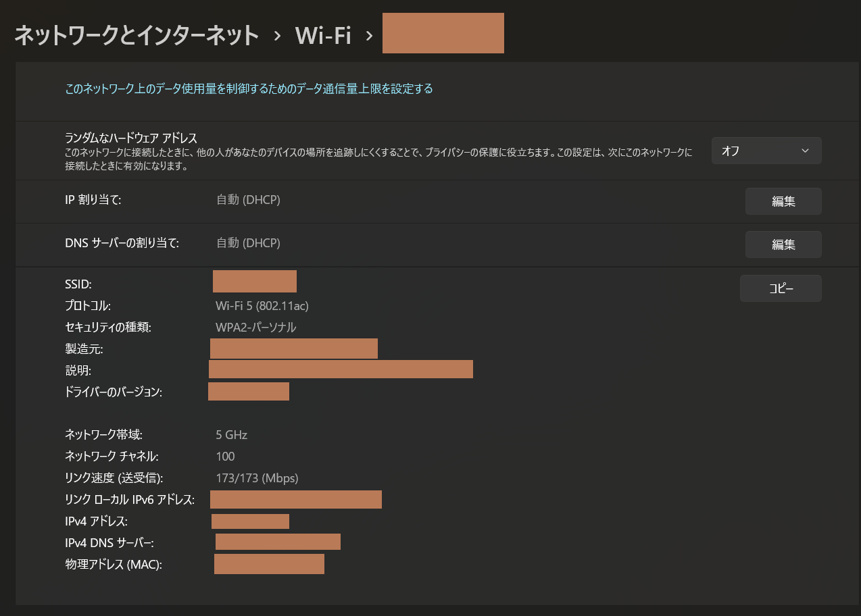This screenshot has width=861, height=616.
Task: Navigate to the Wi-Fi breadcrumb item
Action: [x=323, y=35]
